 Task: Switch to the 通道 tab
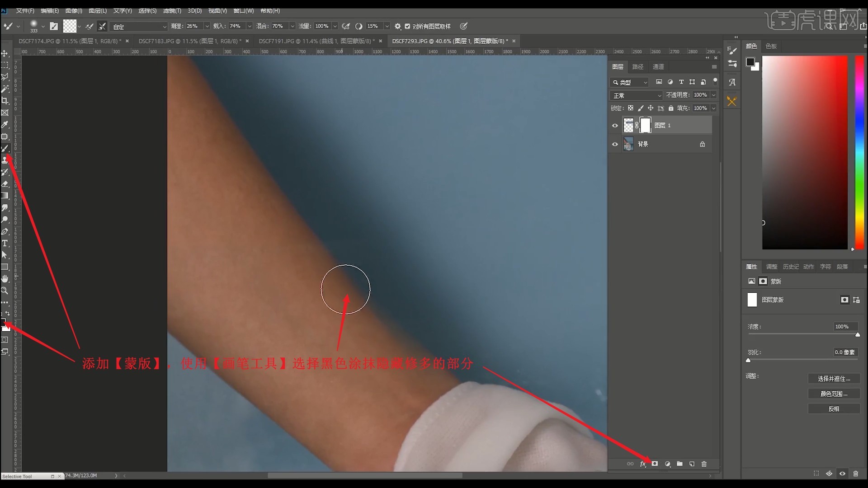[x=658, y=66]
